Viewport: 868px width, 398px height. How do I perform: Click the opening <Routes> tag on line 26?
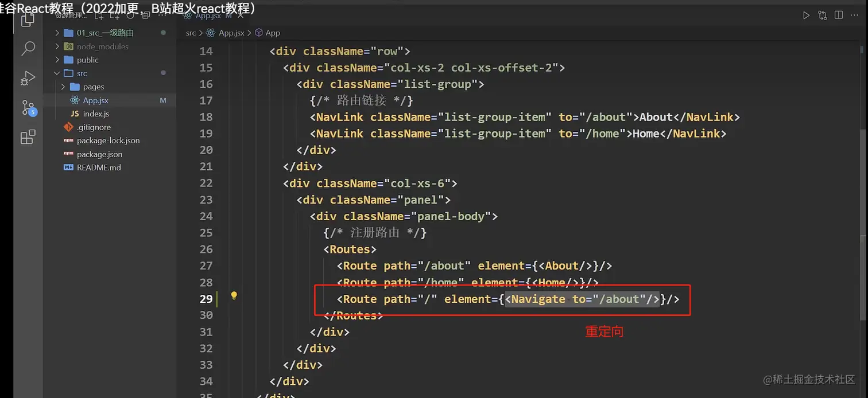(x=350, y=249)
